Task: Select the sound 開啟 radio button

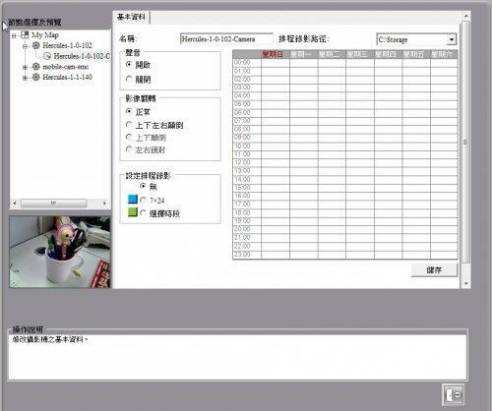Action: point(129,64)
